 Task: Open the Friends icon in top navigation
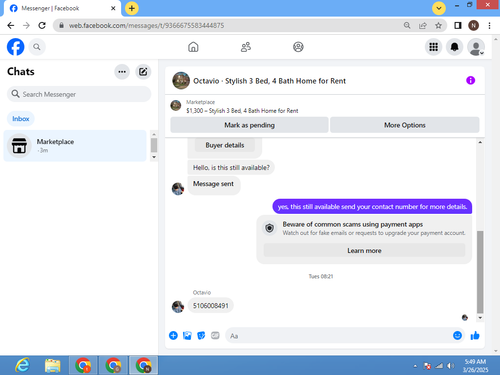[x=246, y=47]
